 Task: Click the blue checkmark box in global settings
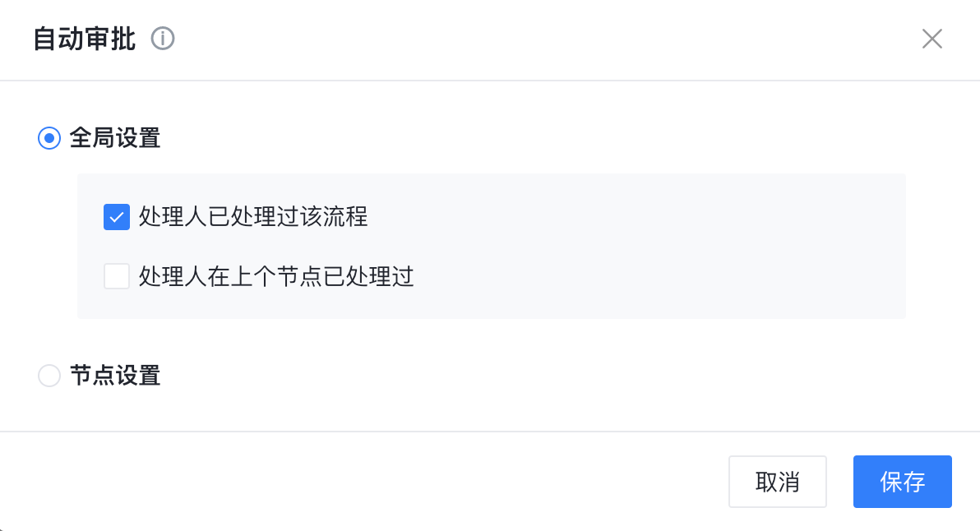click(x=117, y=217)
